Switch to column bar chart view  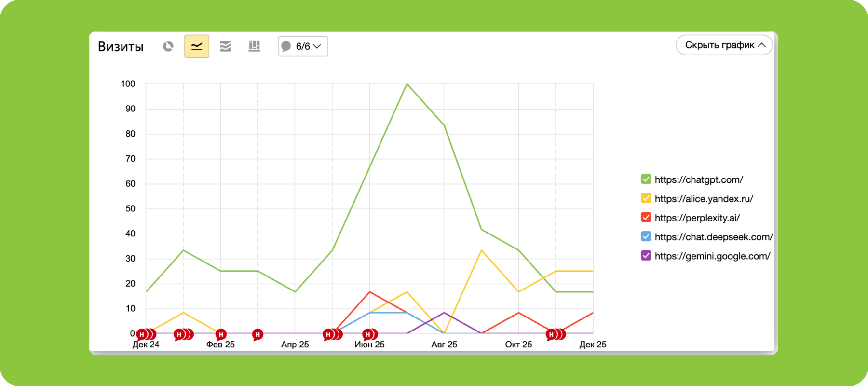(x=254, y=46)
